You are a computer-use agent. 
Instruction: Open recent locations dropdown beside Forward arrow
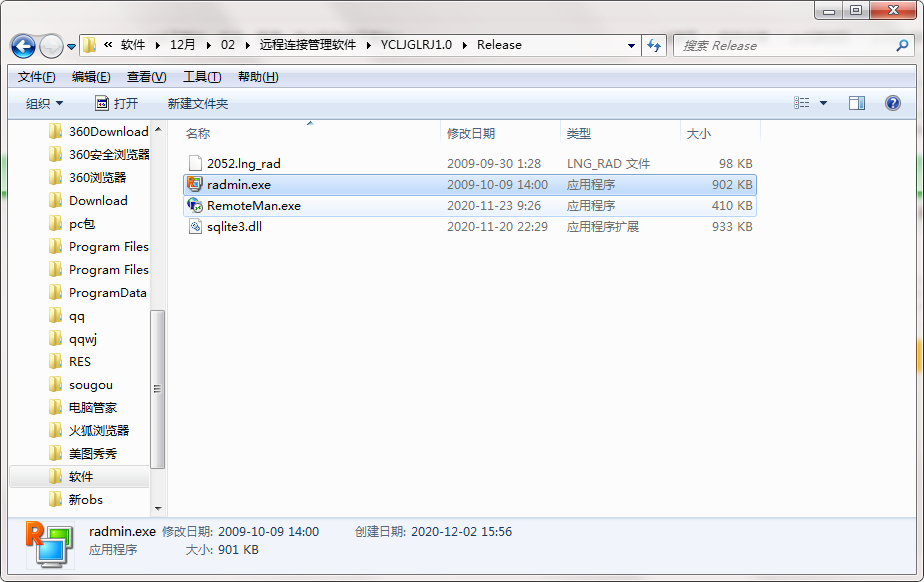tap(71, 46)
